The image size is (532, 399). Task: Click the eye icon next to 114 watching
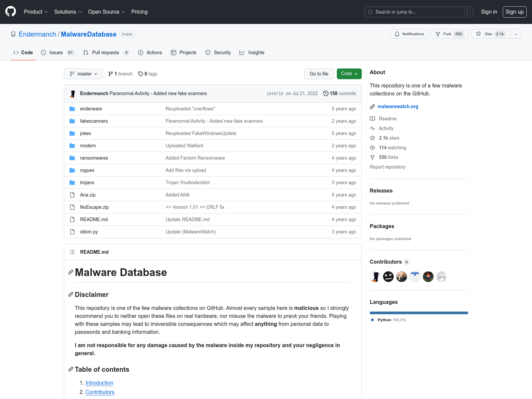[372, 148]
